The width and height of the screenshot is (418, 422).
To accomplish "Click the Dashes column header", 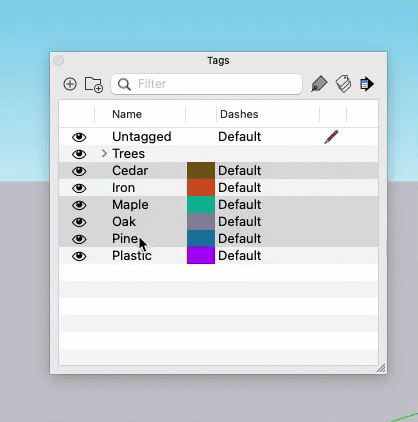I will click(x=239, y=114).
